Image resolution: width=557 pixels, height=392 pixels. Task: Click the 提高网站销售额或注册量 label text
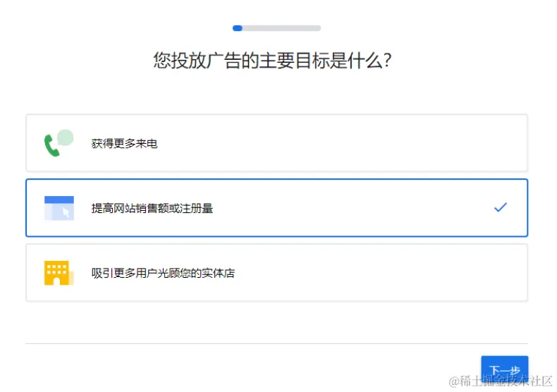point(152,209)
